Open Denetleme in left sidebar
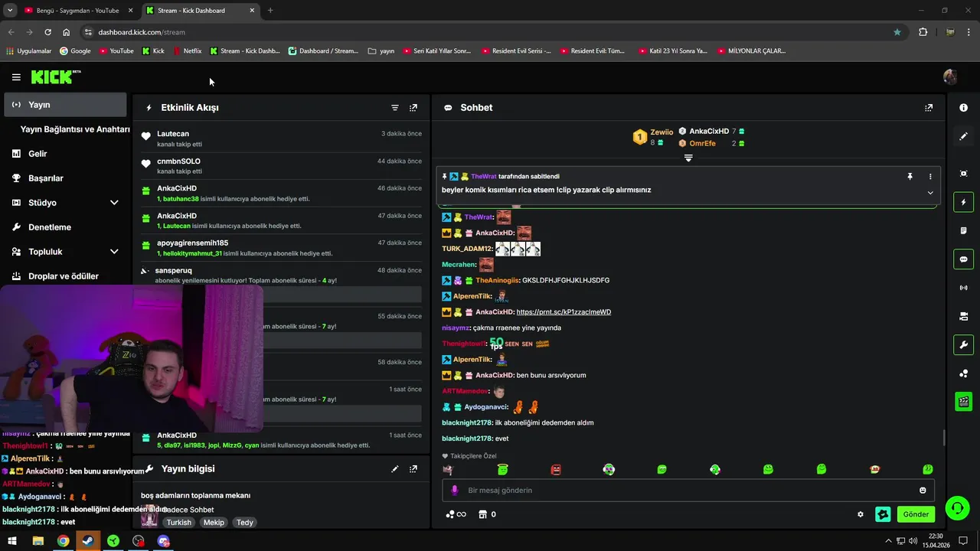Screen dimensions: 980x551 point(50,227)
